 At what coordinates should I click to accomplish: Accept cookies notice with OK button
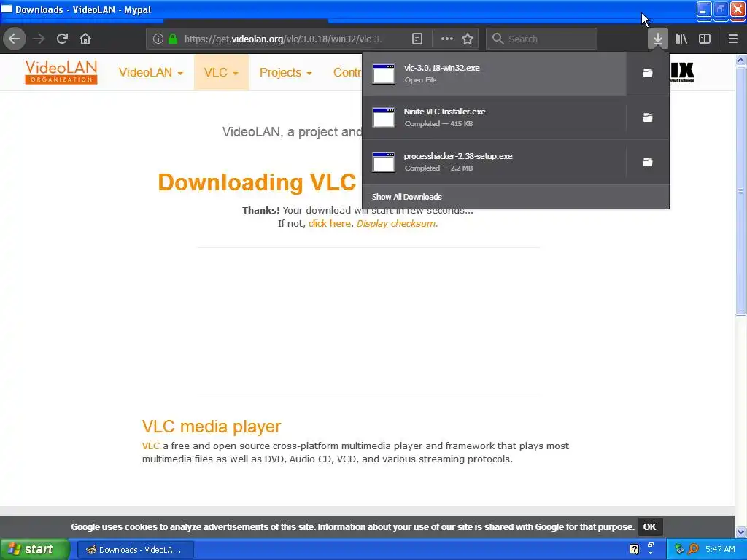(649, 526)
